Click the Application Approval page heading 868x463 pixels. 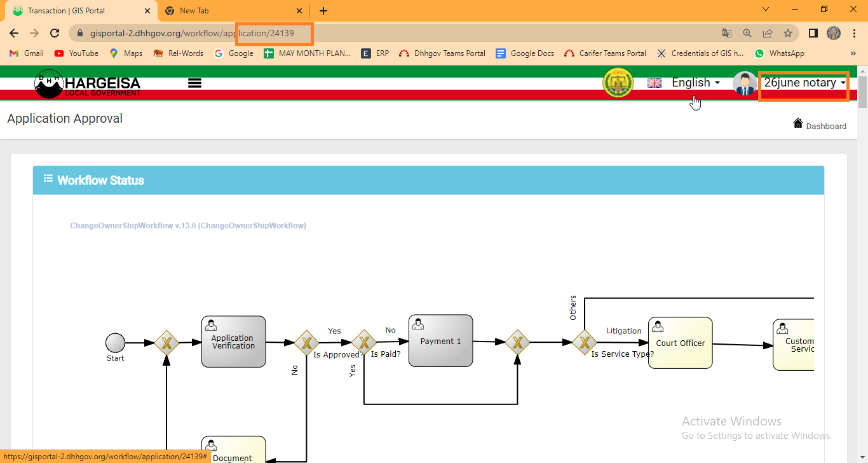[x=65, y=119]
